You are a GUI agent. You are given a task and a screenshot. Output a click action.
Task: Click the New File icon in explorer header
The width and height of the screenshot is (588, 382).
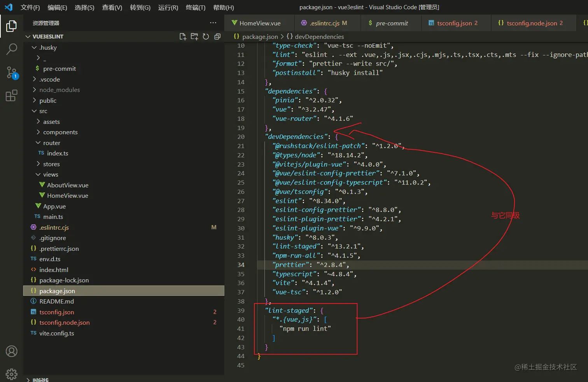pos(182,37)
